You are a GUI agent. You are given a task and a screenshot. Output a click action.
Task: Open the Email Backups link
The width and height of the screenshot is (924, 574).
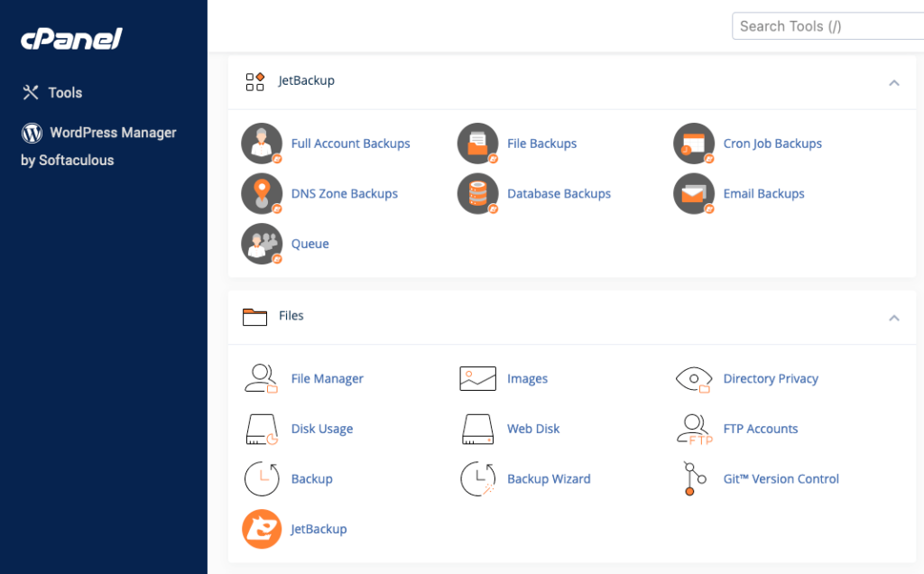pyautogui.click(x=763, y=193)
